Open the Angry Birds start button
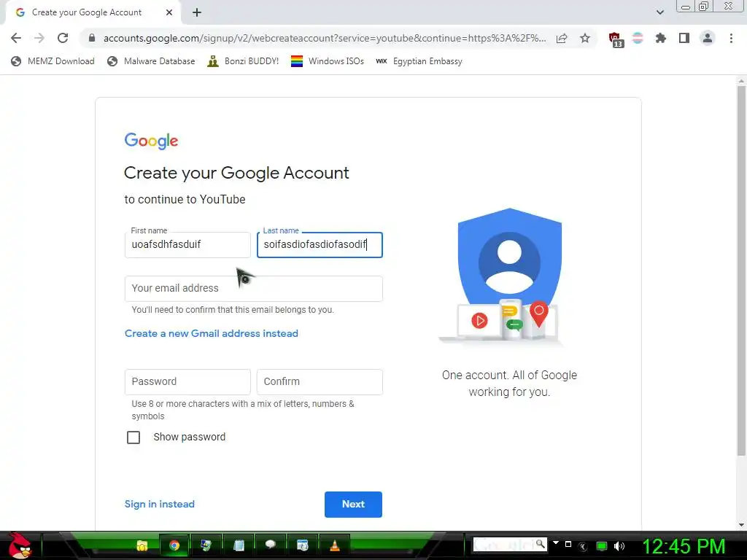 [20, 545]
